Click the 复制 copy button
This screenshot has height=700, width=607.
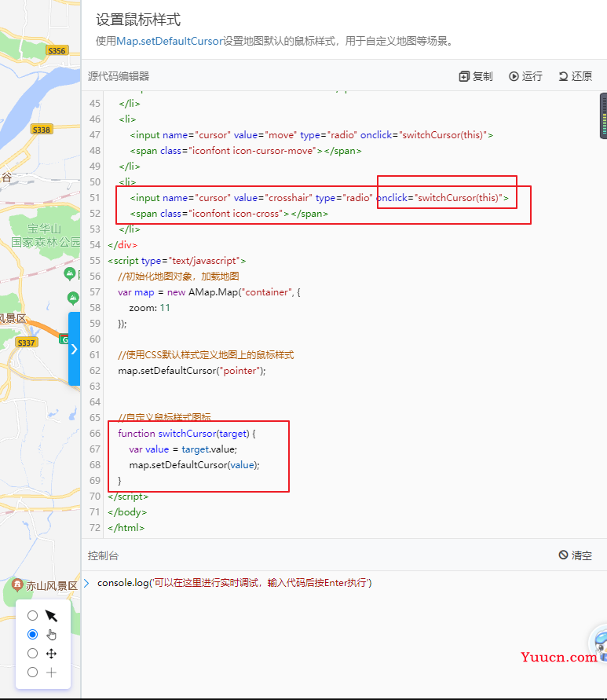476,76
